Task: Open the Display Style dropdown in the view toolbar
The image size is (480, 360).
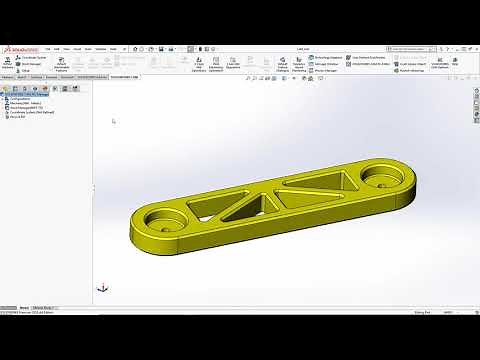Action: pyautogui.click(x=285, y=78)
